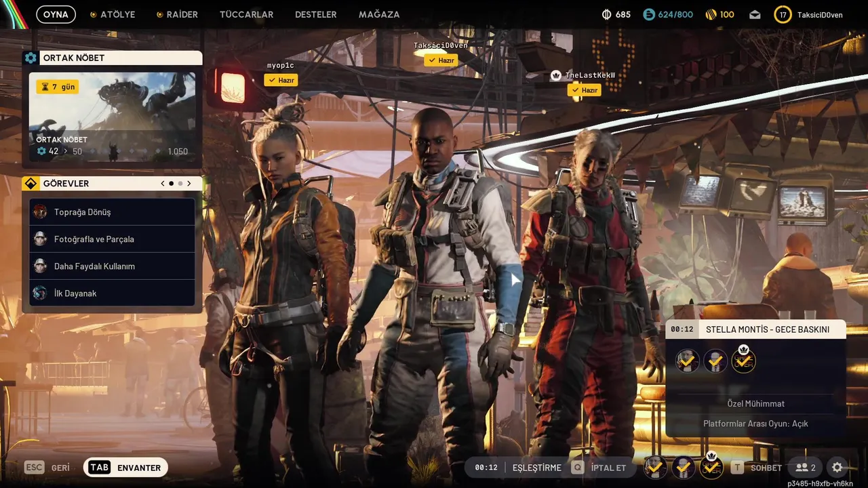Click the gold 100 currency icon
868x488 pixels.
[711, 14]
